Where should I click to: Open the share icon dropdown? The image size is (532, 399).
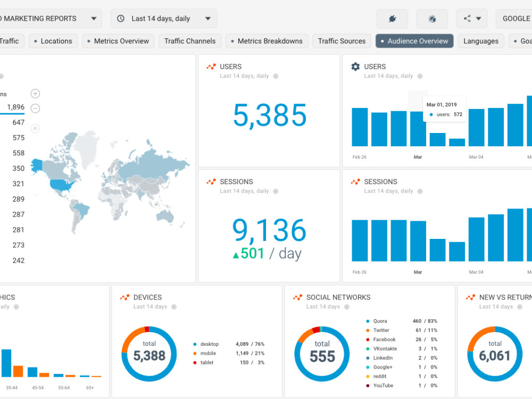(x=472, y=19)
